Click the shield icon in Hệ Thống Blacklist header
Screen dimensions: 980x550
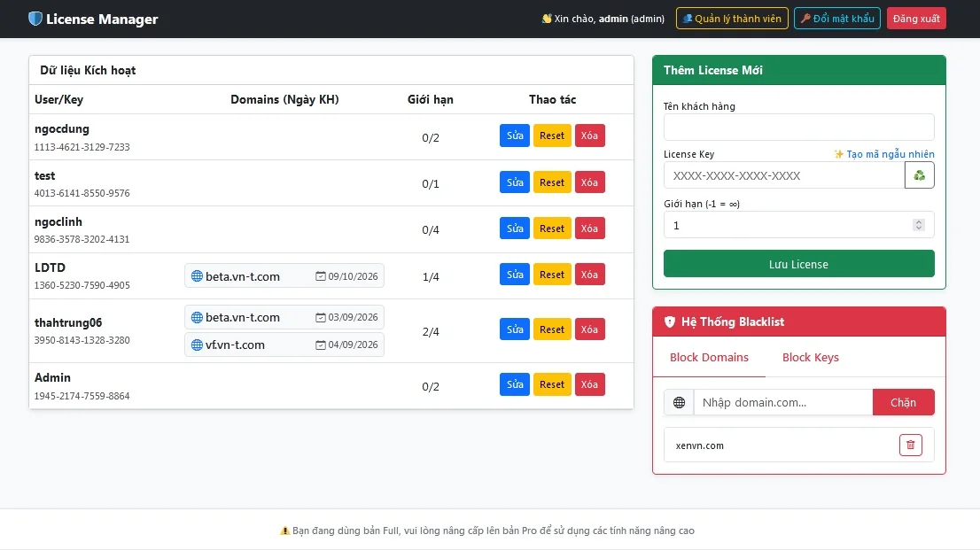pos(669,321)
